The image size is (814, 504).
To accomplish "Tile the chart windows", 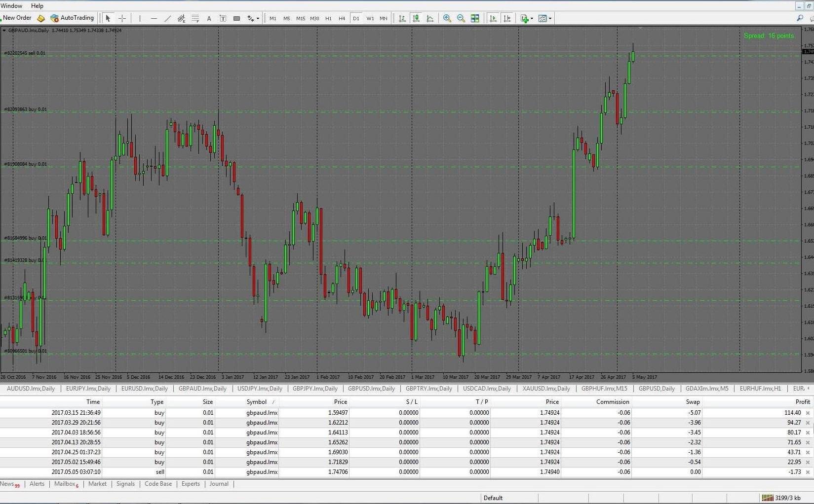I will click(475, 18).
